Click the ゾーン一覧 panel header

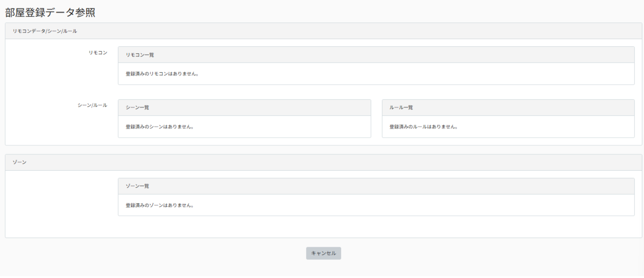[376, 186]
